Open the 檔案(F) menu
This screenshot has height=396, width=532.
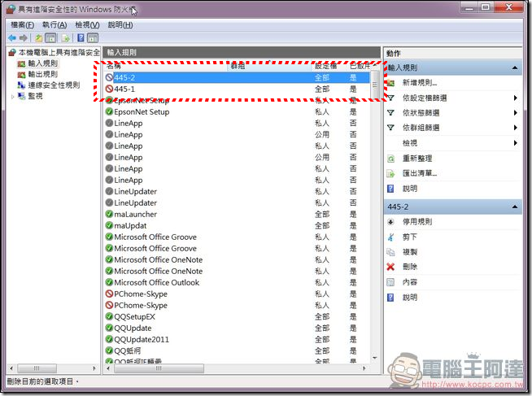coord(23,24)
